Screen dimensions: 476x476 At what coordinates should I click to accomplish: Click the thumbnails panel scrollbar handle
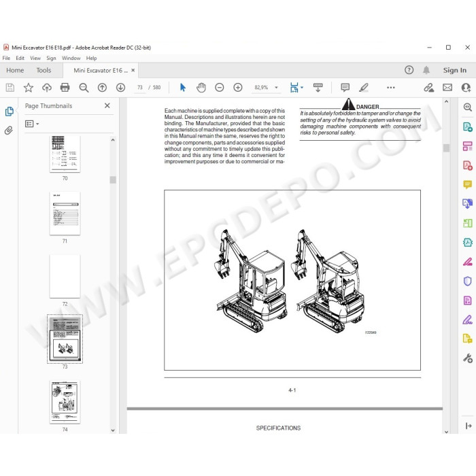tap(113, 180)
